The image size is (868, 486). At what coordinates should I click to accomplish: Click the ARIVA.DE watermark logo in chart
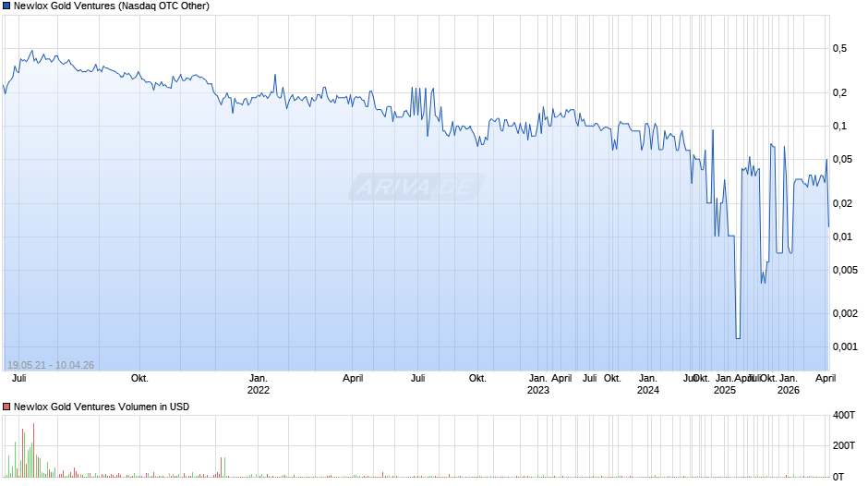point(416,187)
